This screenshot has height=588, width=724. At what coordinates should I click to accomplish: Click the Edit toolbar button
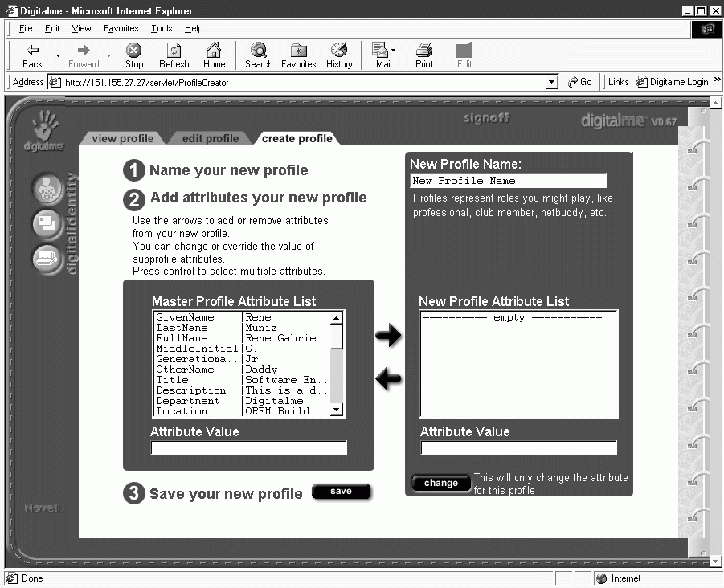click(x=464, y=56)
